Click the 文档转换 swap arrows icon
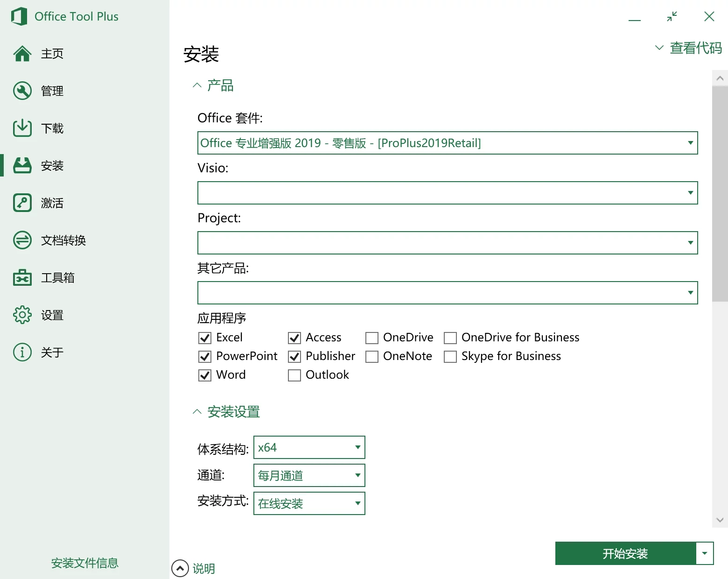The image size is (728, 579). pos(22,240)
